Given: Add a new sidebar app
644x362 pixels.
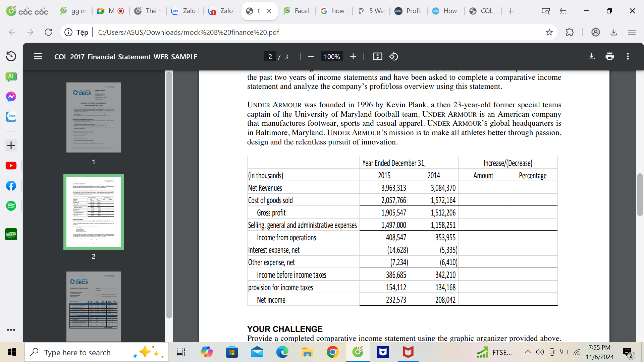Looking at the screenshot, I should [11, 145].
